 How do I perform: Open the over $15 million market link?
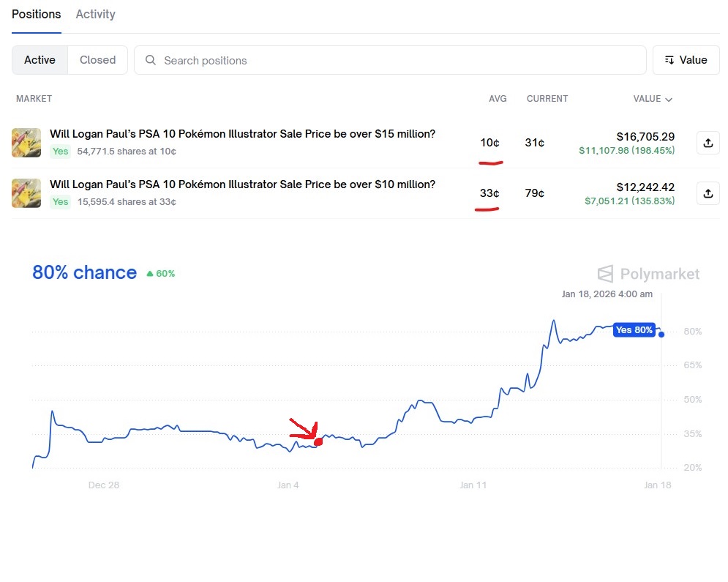pos(242,134)
